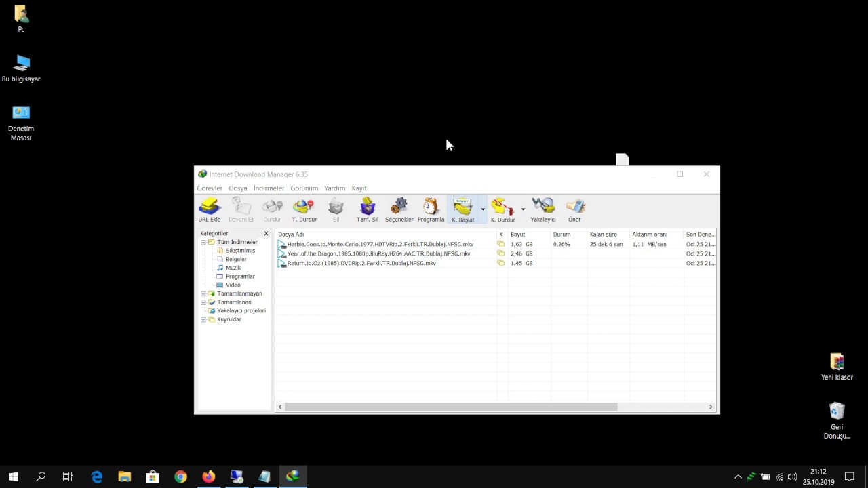Screen dimensions: 868x488
Task: Open Microsoft Edge from the taskbar
Action: click(97, 476)
